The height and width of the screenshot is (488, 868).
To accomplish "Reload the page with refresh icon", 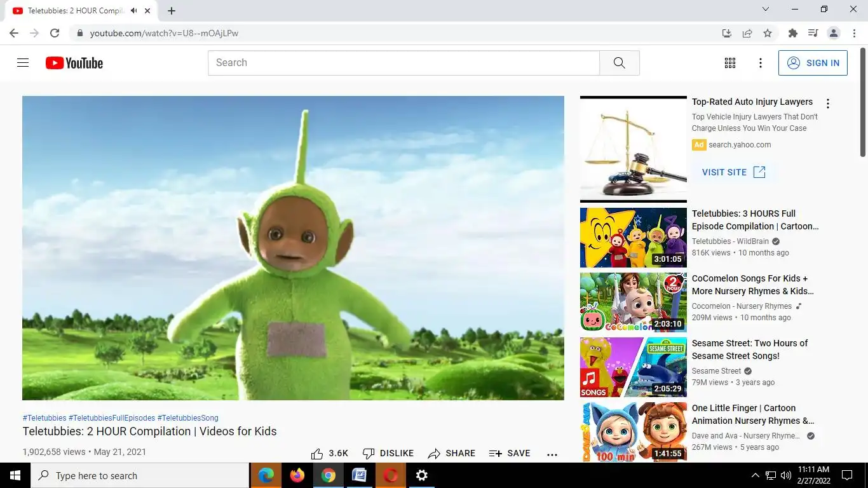I will tap(55, 33).
